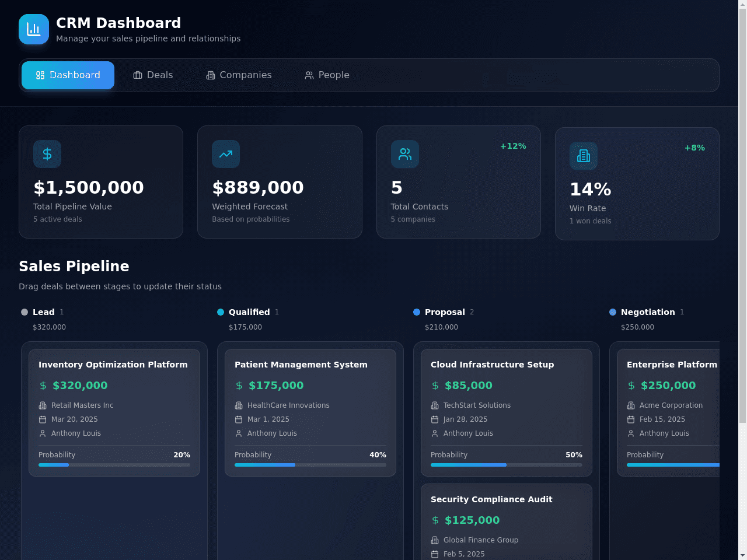
Task: Click the page vertical scrollbar thumb
Action: pos(742,216)
